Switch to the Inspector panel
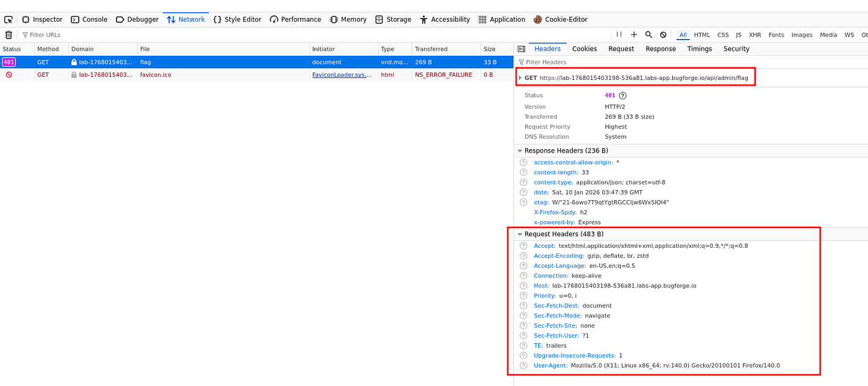868x386 pixels. [x=42, y=19]
